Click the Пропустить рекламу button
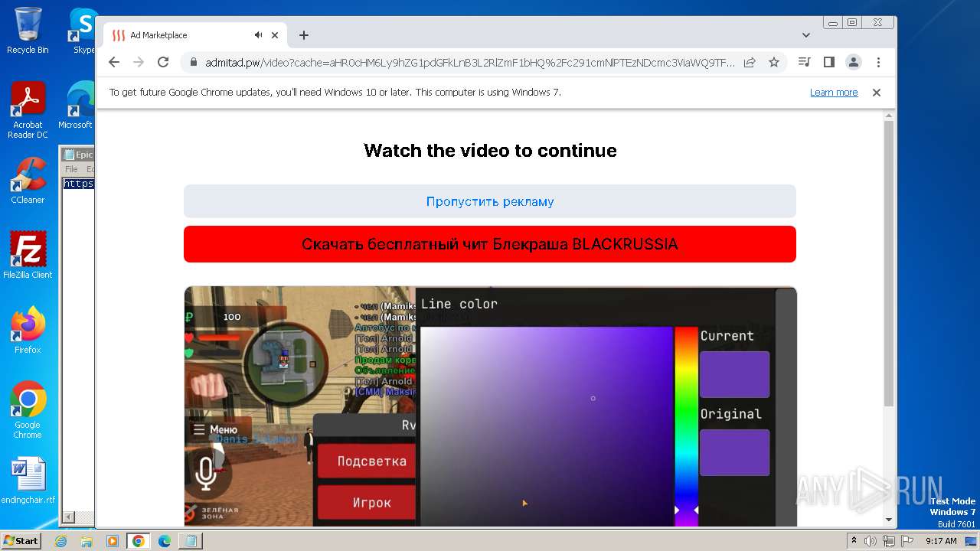This screenshot has width=980, height=551. [x=490, y=201]
